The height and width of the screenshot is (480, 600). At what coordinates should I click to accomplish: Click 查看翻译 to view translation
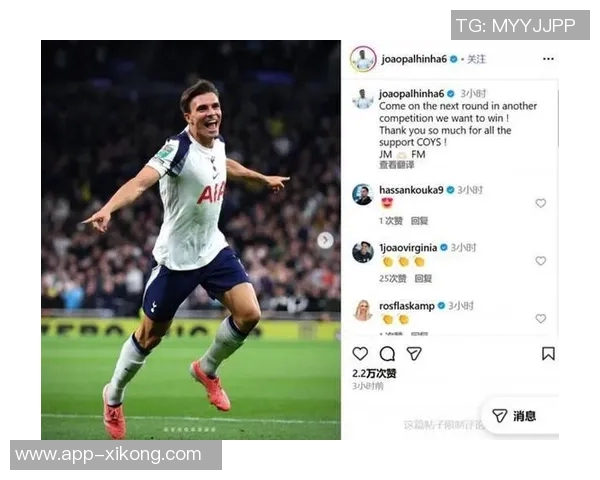click(x=396, y=165)
